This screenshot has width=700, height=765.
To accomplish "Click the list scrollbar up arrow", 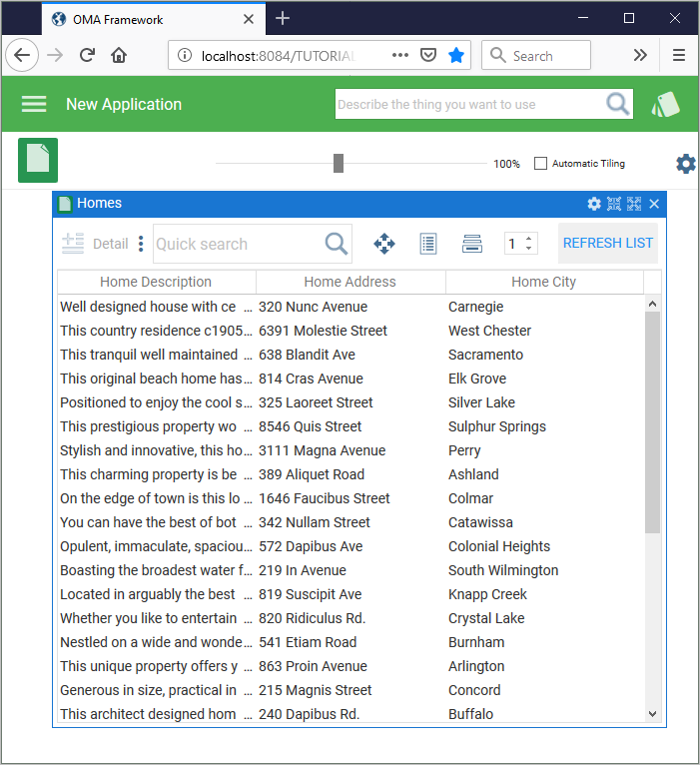I will pos(653,304).
